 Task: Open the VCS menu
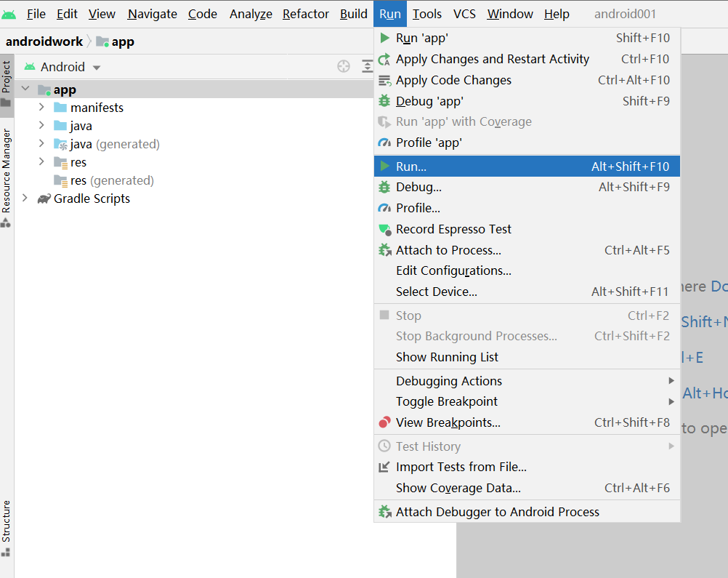[x=464, y=14]
